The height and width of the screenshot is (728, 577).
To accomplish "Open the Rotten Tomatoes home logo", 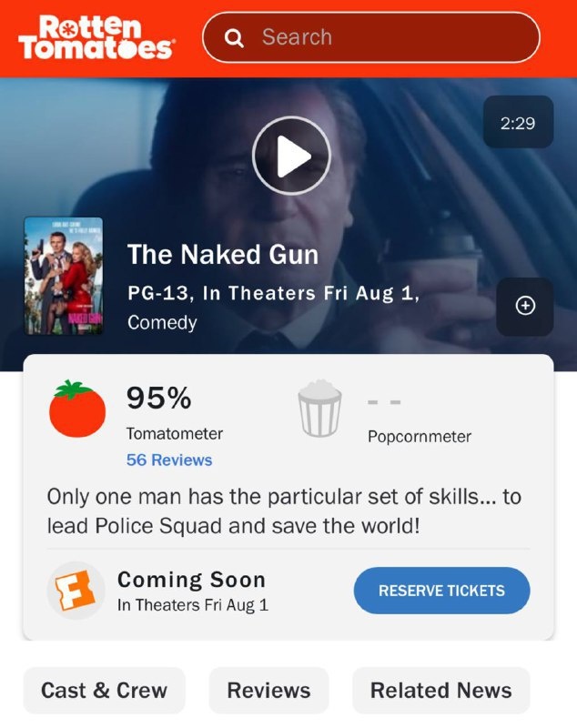I will coord(96,37).
